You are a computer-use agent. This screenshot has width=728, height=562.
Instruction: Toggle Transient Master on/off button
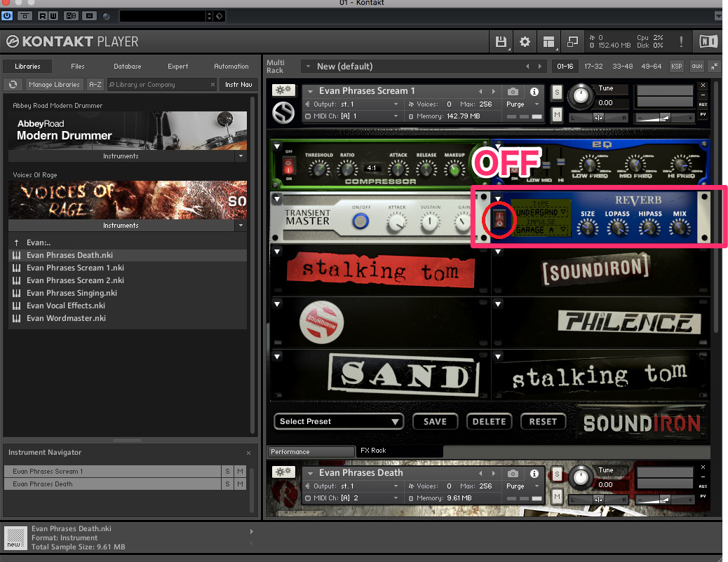pyautogui.click(x=360, y=221)
